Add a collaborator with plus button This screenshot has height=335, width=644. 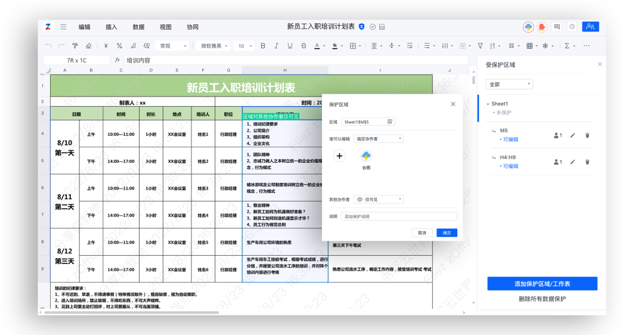[x=339, y=156]
